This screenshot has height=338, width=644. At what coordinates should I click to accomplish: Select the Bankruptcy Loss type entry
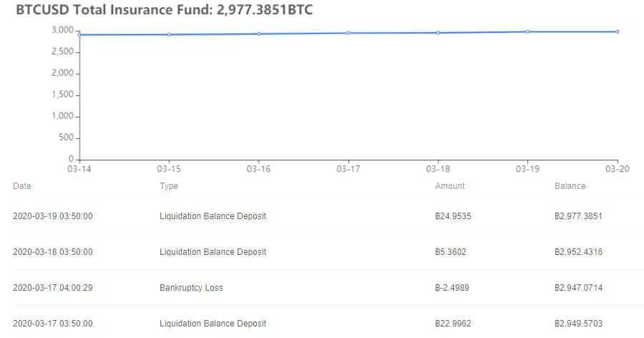tap(191, 288)
